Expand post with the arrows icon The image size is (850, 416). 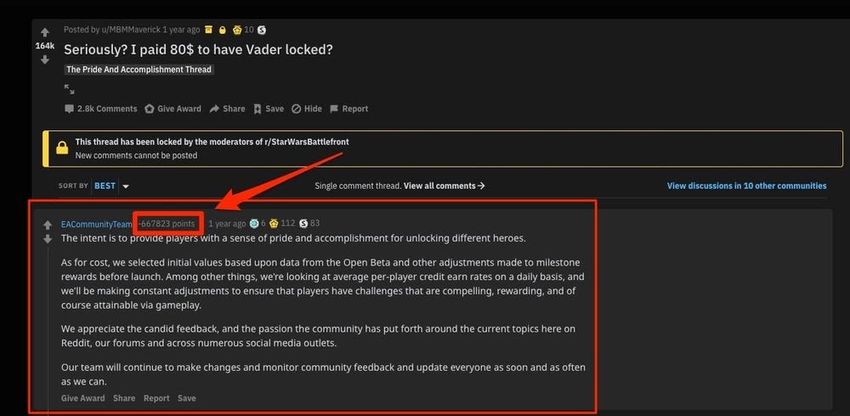[69, 89]
